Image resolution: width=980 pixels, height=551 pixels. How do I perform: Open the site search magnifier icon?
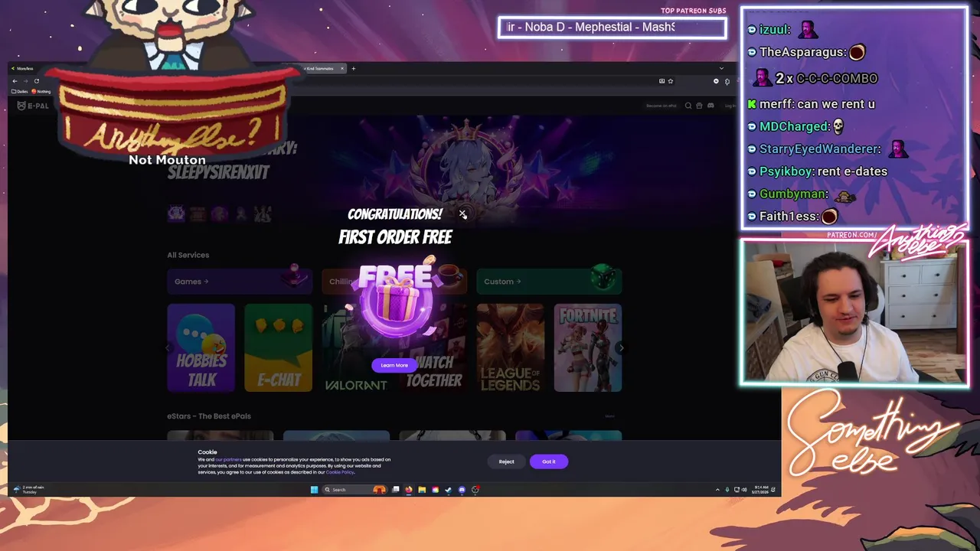[688, 106]
